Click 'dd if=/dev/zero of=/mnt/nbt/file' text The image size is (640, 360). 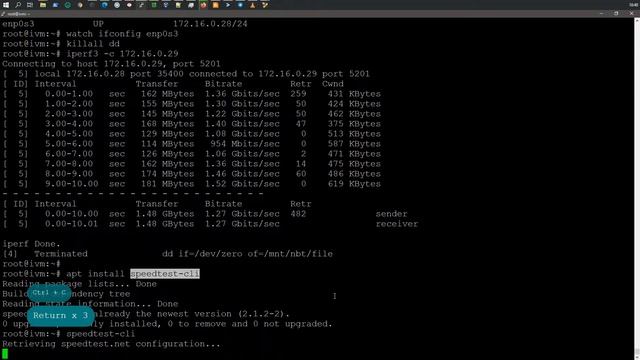click(247, 254)
